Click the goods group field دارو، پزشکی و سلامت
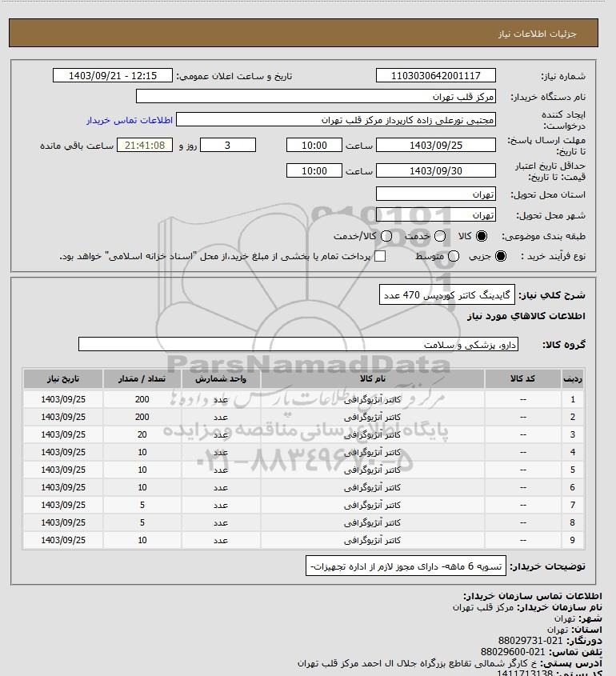The height and width of the screenshot is (676, 616). [x=298, y=345]
